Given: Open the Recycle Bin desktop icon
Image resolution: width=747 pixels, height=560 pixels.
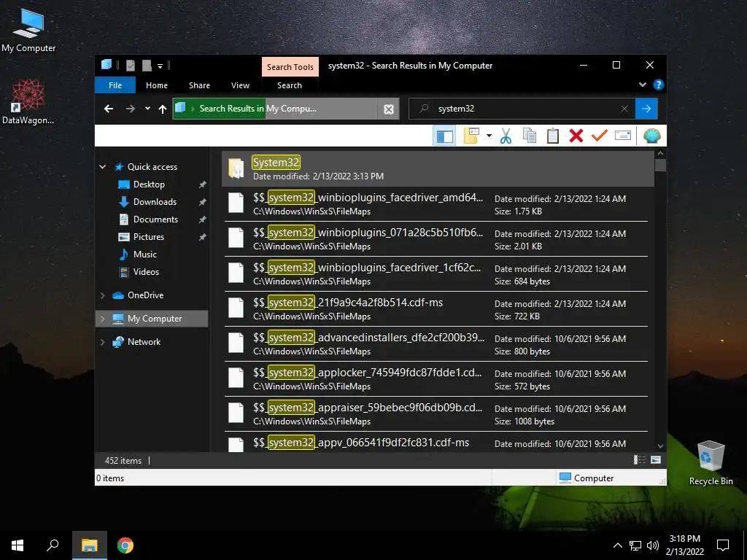Looking at the screenshot, I should (x=711, y=463).
